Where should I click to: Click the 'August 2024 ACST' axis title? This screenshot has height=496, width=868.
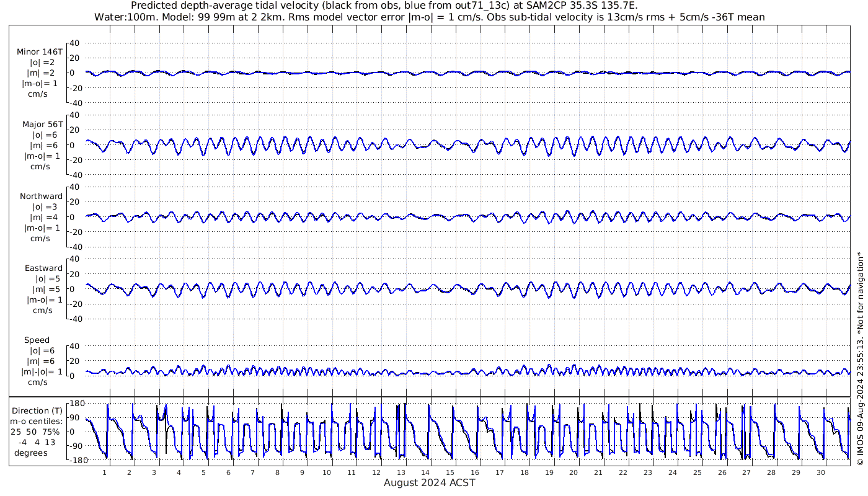point(430,483)
